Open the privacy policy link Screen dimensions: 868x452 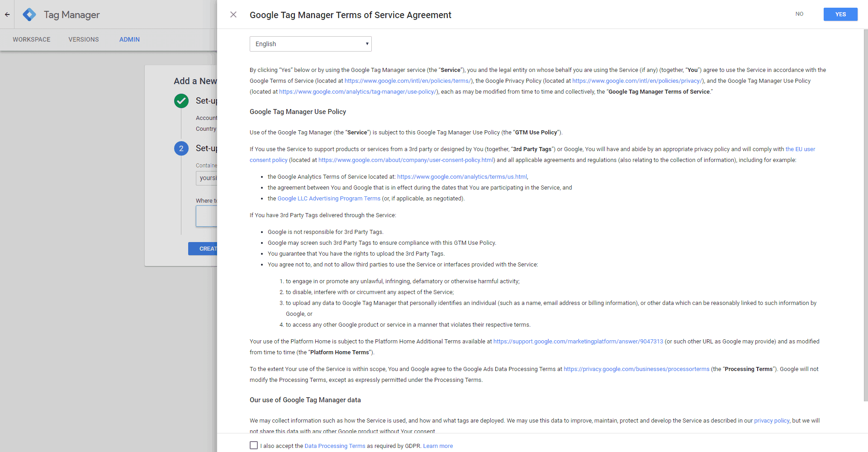pyautogui.click(x=772, y=421)
